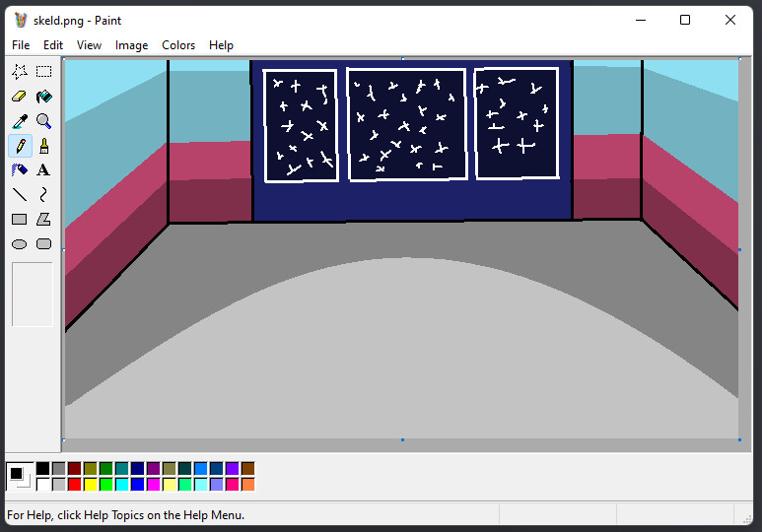Choose the Text tool

click(44, 170)
